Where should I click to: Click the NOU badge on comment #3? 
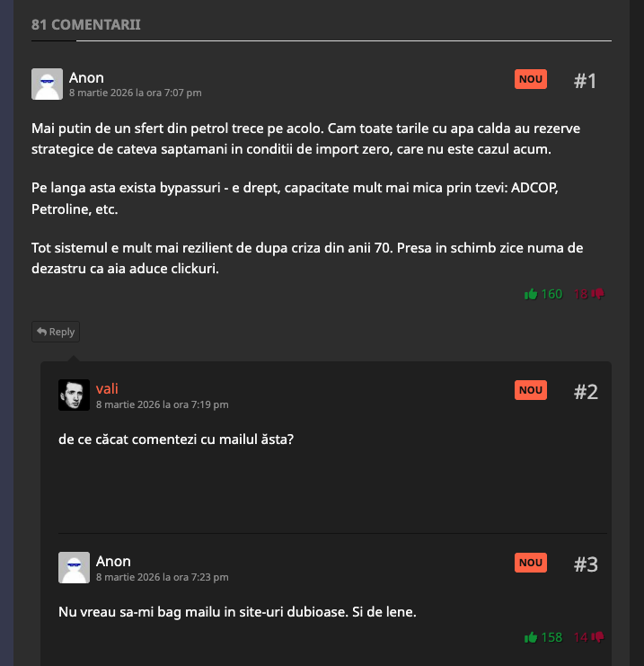tap(531, 563)
